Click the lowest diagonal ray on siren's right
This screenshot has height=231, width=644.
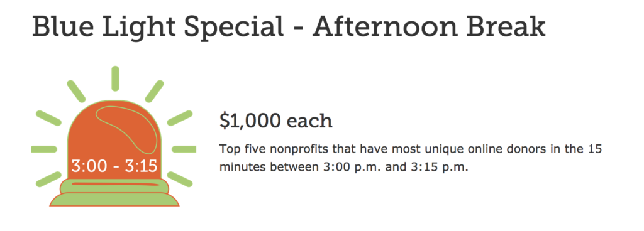coord(180,180)
